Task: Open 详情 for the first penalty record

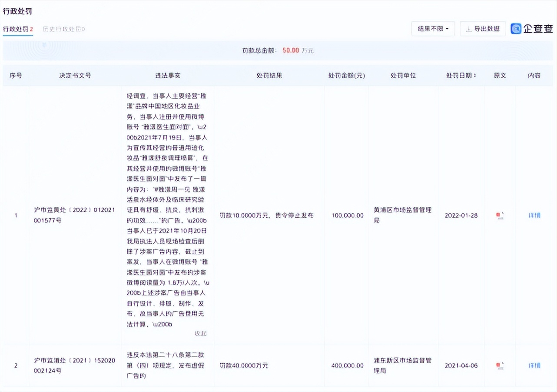Action: pos(534,215)
